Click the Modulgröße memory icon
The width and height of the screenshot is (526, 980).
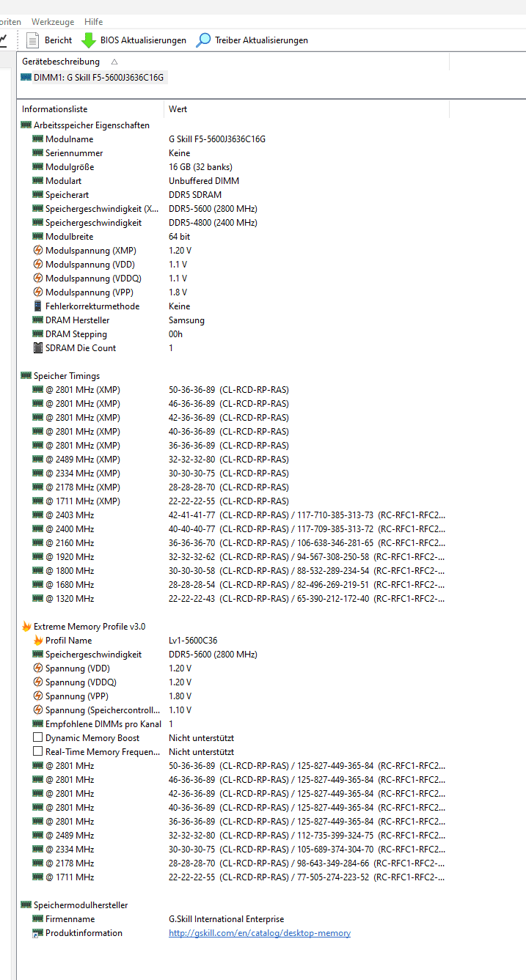pyautogui.click(x=38, y=167)
